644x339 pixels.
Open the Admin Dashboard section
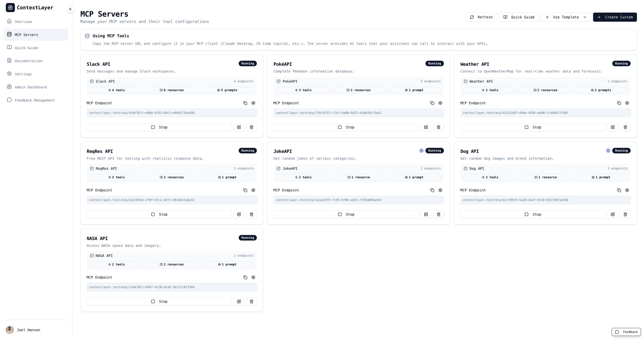(30, 87)
